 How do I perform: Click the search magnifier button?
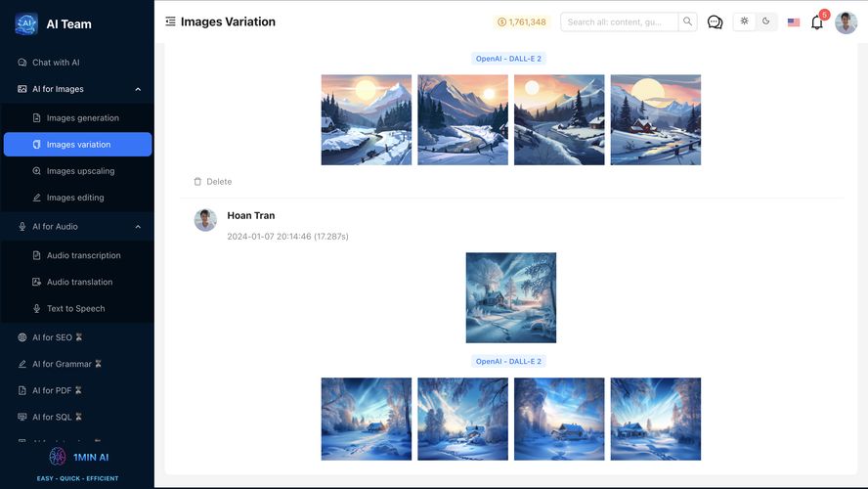pos(687,22)
